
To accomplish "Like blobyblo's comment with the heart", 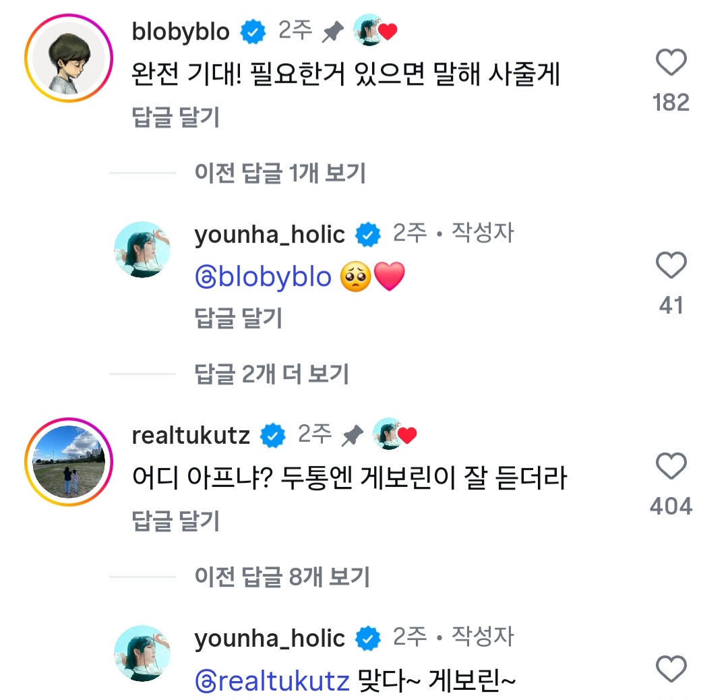I will [671, 64].
